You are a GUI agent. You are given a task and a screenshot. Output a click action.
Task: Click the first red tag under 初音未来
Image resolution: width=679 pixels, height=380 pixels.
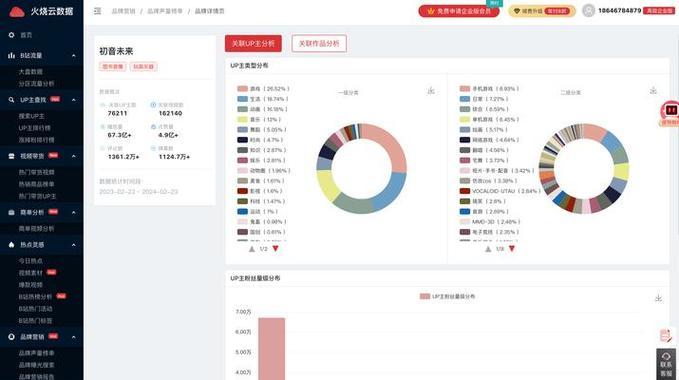pyautogui.click(x=113, y=67)
